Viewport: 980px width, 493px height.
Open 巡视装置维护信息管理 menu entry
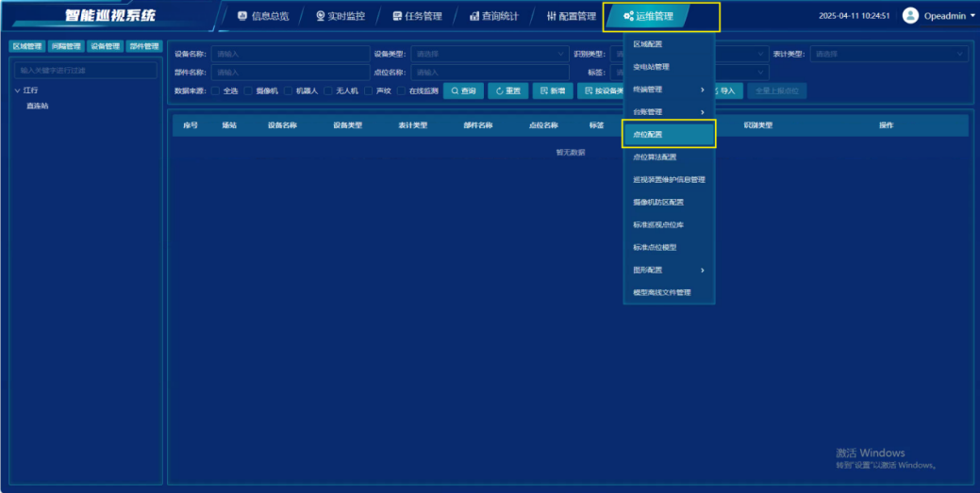click(669, 179)
